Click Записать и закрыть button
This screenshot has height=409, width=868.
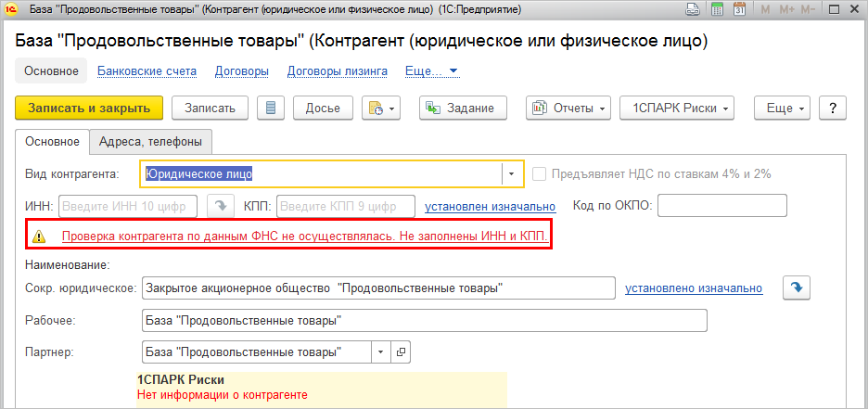coord(89,108)
